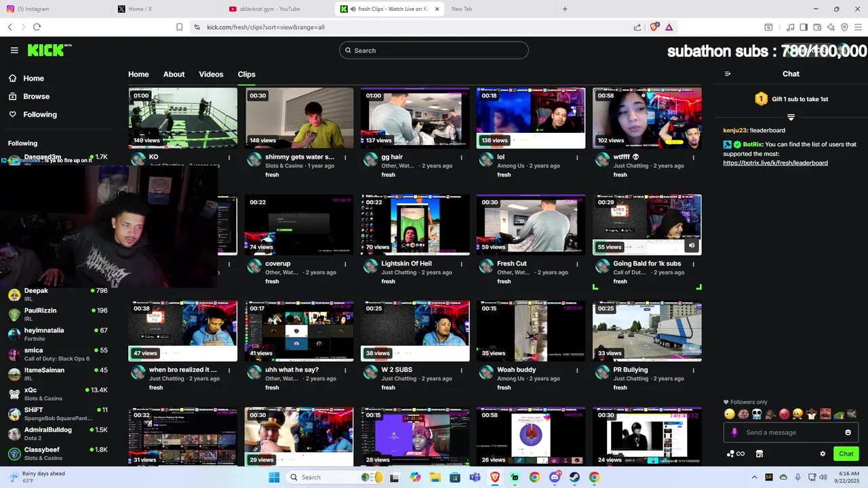The width and height of the screenshot is (868, 488).
Task: Open xQc channel in following list
Action: [58, 394]
